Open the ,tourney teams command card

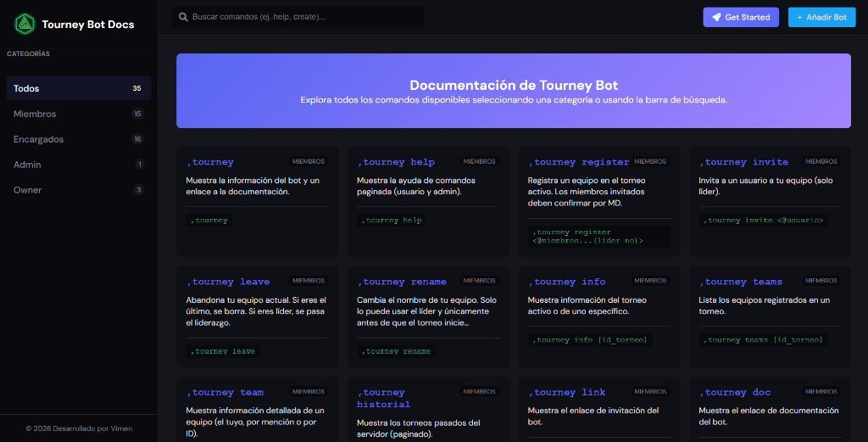pos(770,316)
